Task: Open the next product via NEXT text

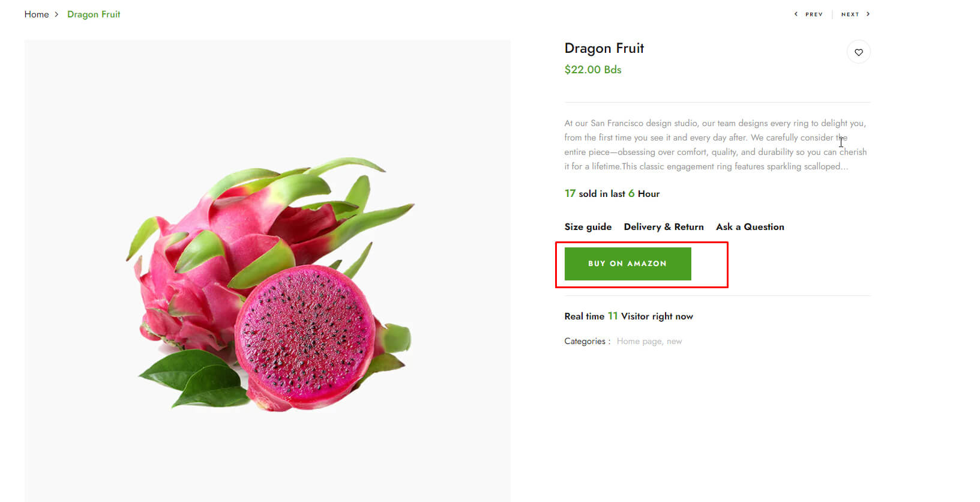Action: pyautogui.click(x=850, y=14)
